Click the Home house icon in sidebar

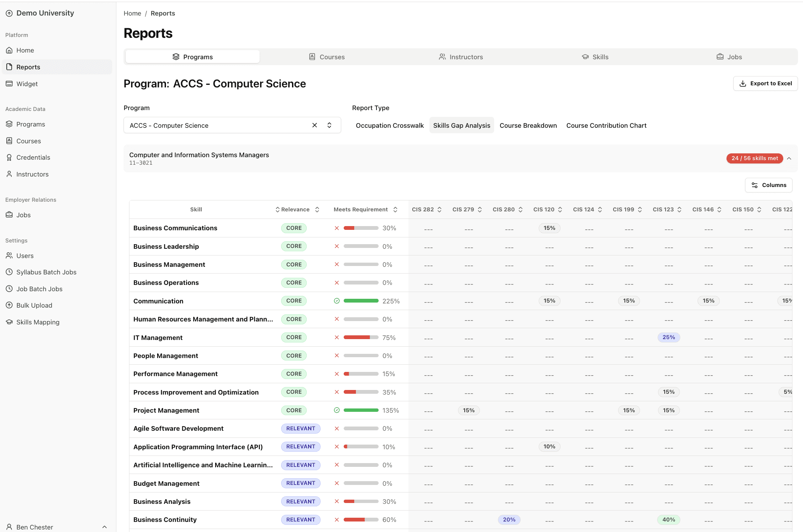tap(9, 50)
